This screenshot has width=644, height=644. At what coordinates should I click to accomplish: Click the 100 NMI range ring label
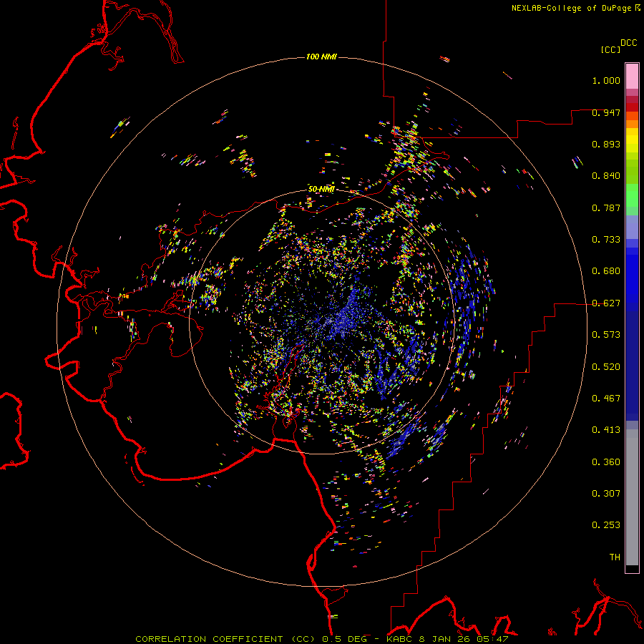[321, 57]
